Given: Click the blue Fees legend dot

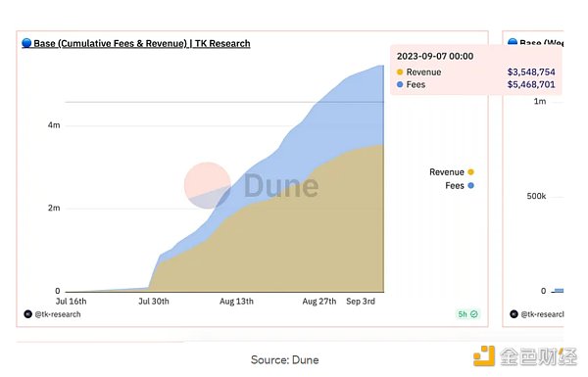Looking at the screenshot, I should click(x=471, y=185).
